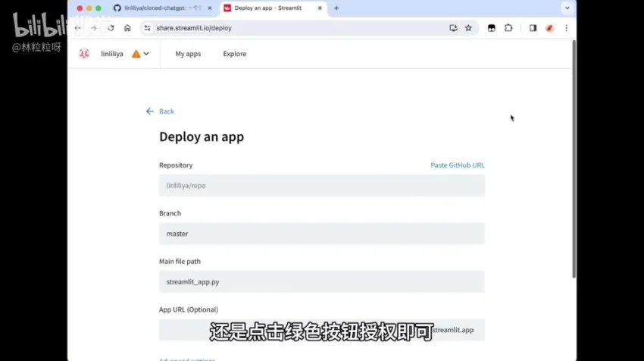Click the Back arrow icon
The image size is (644, 361).
(150, 111)
